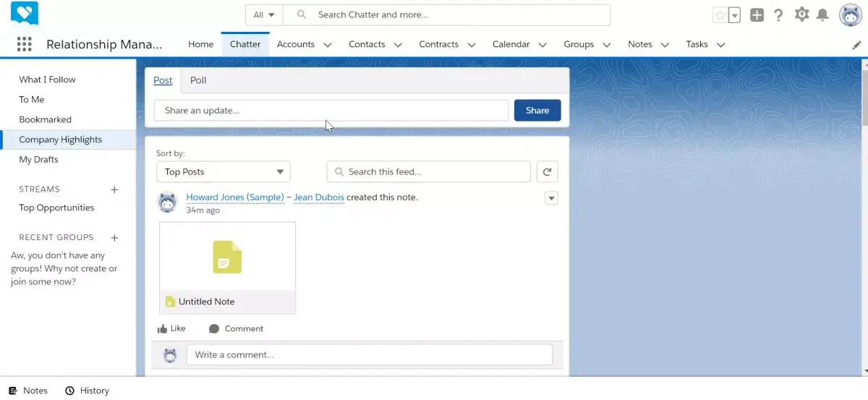Select the Chatter tab
Viewport: 868px width, 400px height.
(245, 44)
